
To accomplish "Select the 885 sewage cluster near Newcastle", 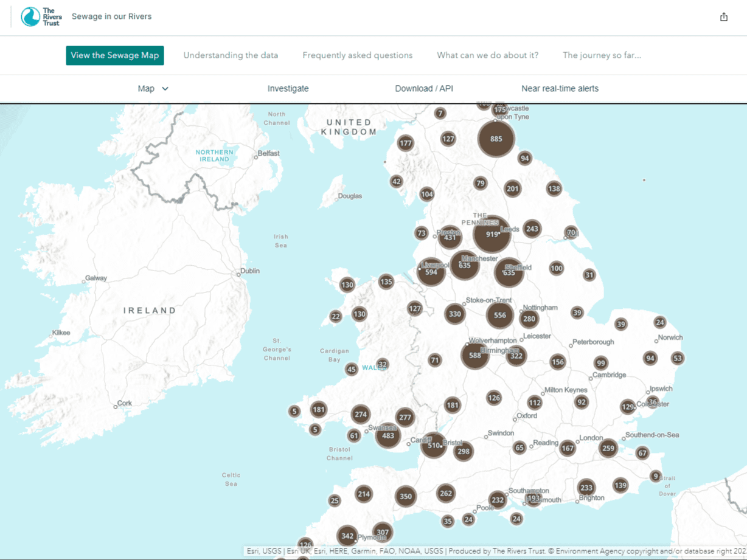I will tap(496, 139).
